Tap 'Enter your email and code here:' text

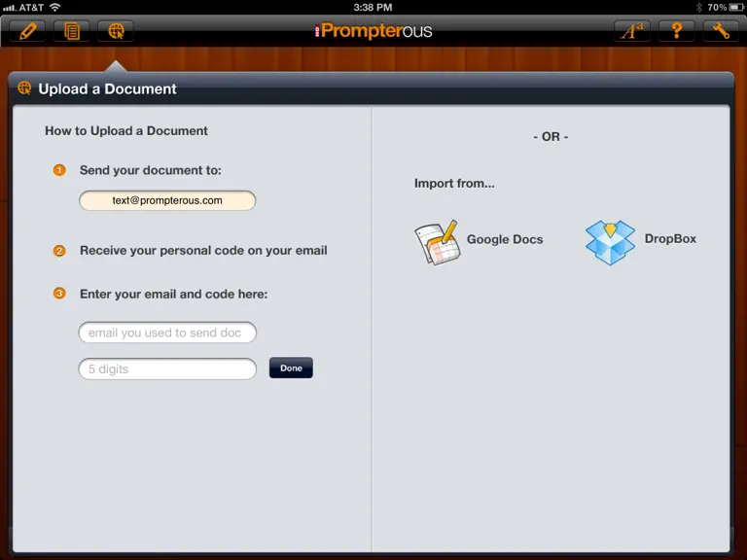173,295
